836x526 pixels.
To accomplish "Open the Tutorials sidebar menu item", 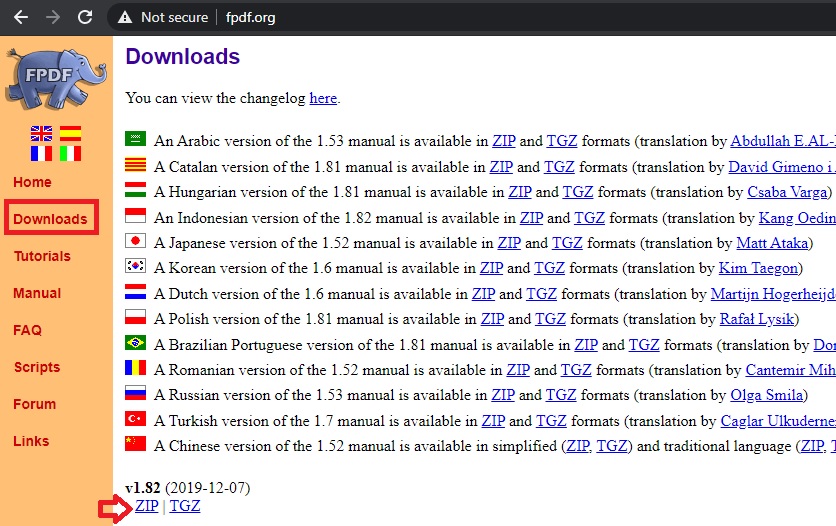I will click(42, 256).
